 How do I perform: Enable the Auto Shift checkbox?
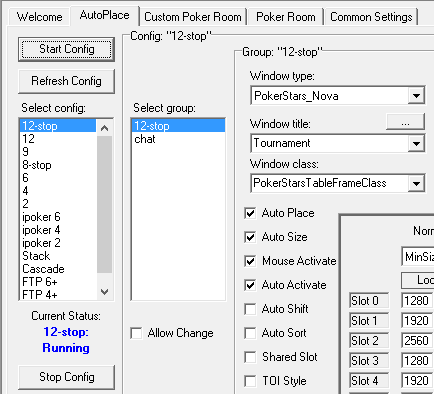250,309
